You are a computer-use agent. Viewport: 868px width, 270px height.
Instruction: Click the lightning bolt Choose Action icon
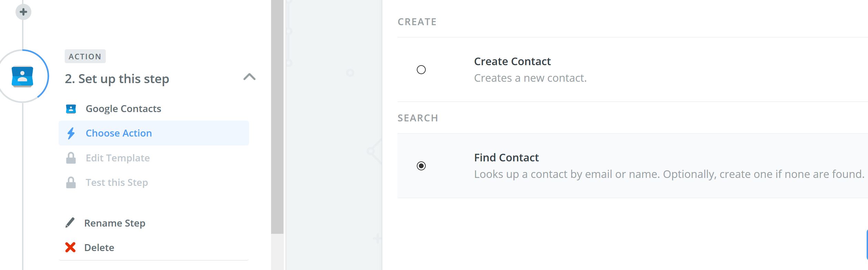coord(71,133)
